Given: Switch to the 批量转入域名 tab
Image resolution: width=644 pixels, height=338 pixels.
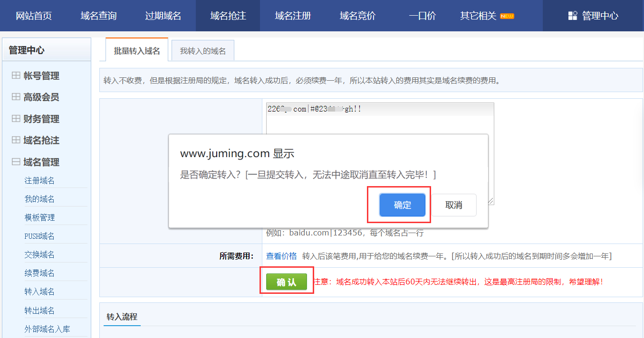Looking at the screenshot, I should pos(136,50).
